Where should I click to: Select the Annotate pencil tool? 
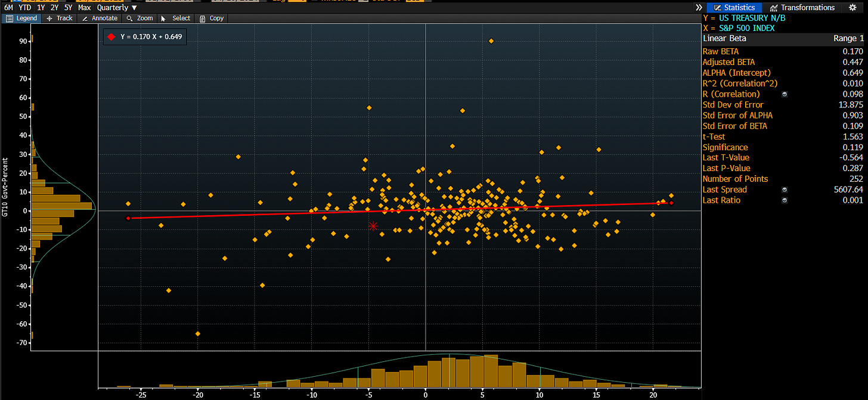tap(100, 18)
